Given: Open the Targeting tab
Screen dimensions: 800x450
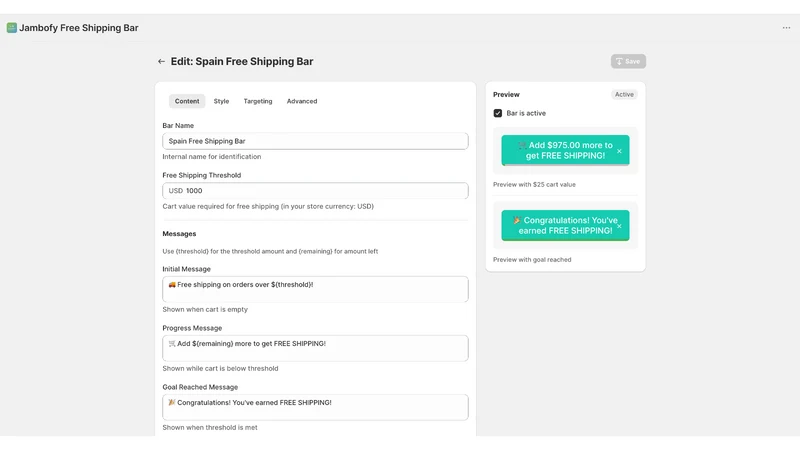Looking at the screenshot, I should [258, 101].
